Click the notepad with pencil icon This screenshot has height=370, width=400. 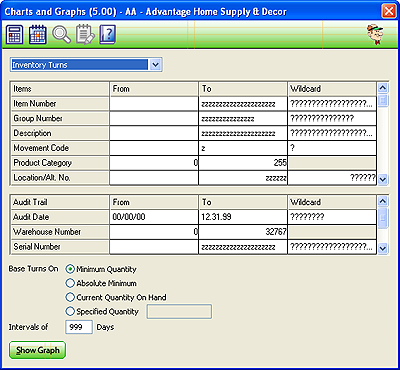(x=85, y=34)
